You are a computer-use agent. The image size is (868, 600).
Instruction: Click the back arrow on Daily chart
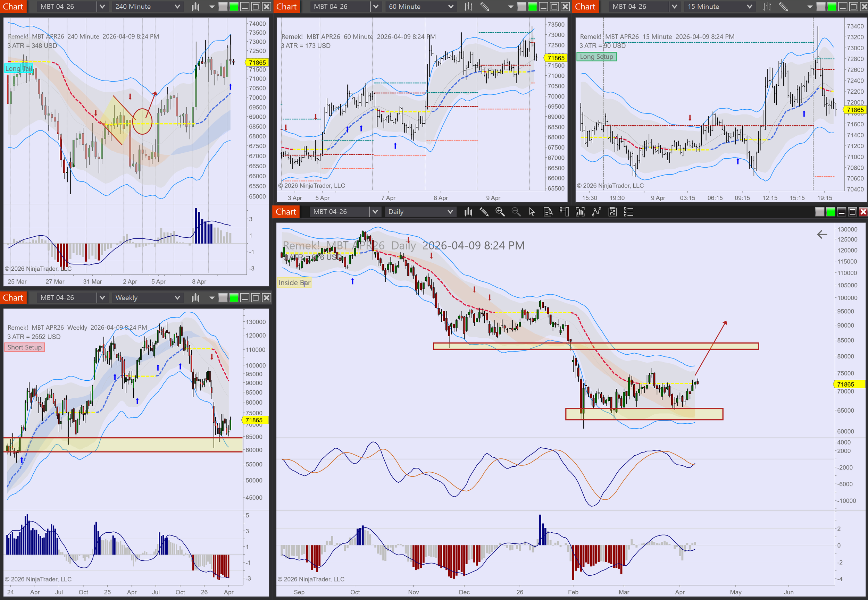point(822,235)
